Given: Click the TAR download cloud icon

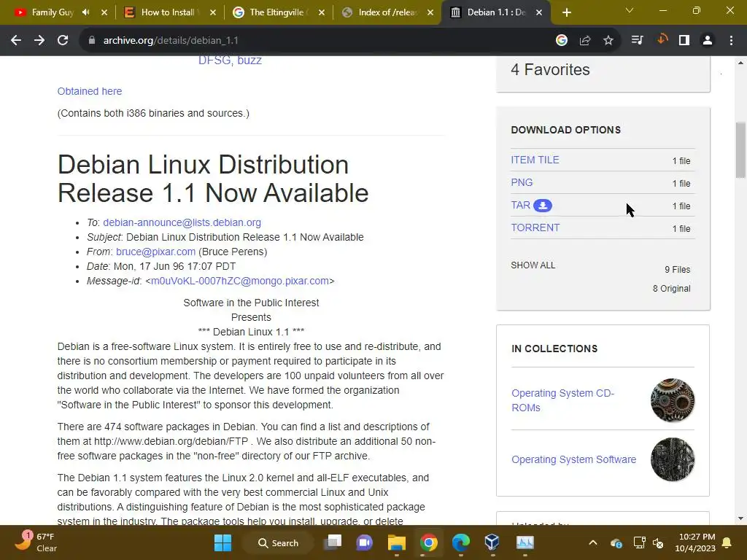Looking at the screenshot, I should pyautogui.click(x=543, y=206).
